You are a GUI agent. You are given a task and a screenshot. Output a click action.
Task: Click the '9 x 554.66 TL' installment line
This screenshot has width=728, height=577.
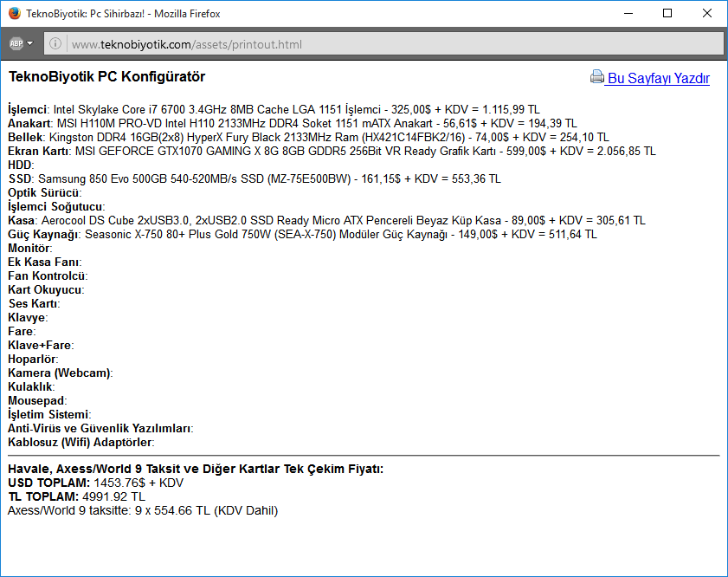pos(143,511)
